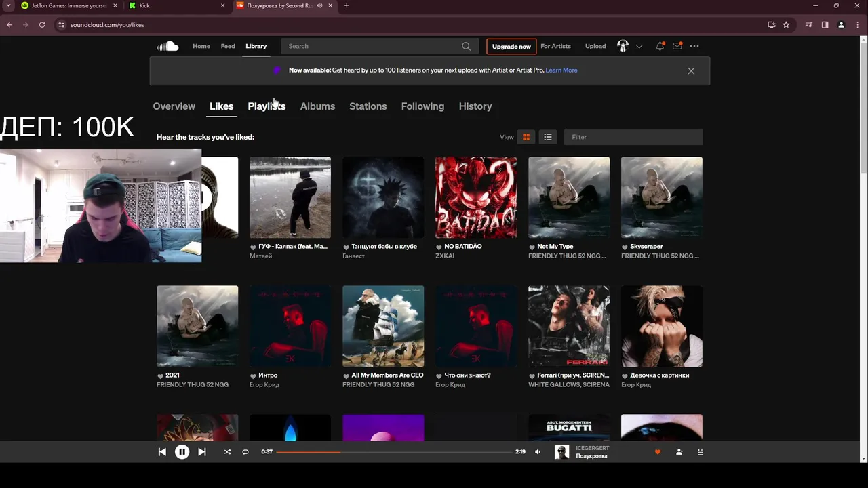Toggle shuffle in the player bar

[x=227, y=452]
